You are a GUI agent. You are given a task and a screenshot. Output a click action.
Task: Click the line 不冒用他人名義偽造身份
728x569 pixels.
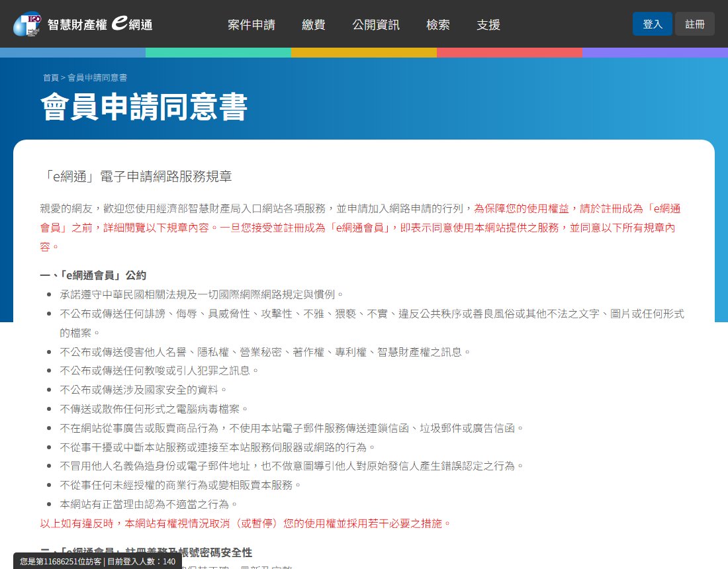click(x=292, y=466)
